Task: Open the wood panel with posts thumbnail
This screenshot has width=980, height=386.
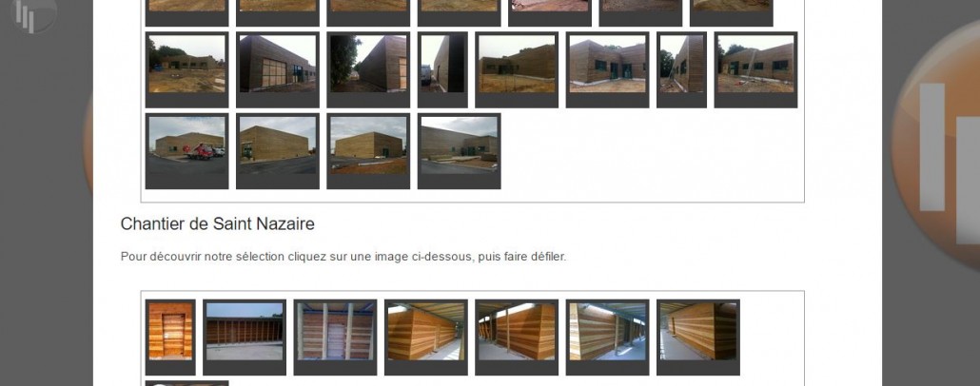Action: [335, 338]
